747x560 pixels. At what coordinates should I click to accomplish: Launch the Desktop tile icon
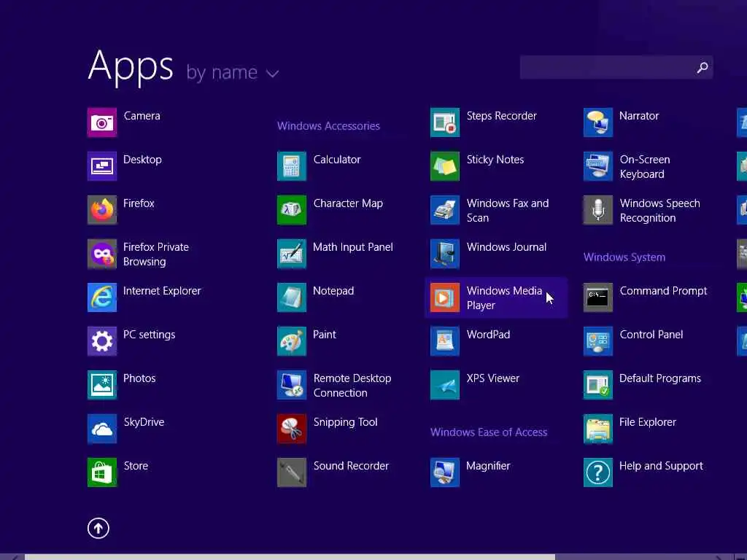pyautogui.click(x=102, y=166)
